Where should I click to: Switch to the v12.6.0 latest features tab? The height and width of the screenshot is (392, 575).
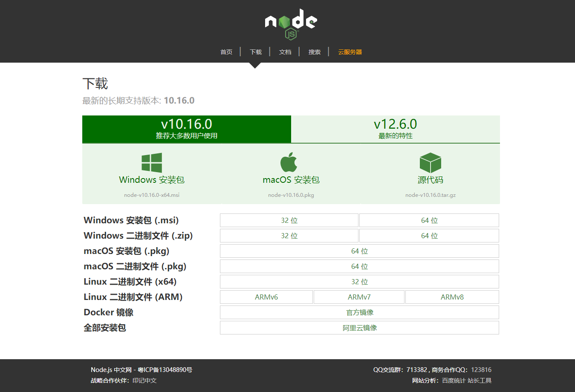tap(396, 129)
